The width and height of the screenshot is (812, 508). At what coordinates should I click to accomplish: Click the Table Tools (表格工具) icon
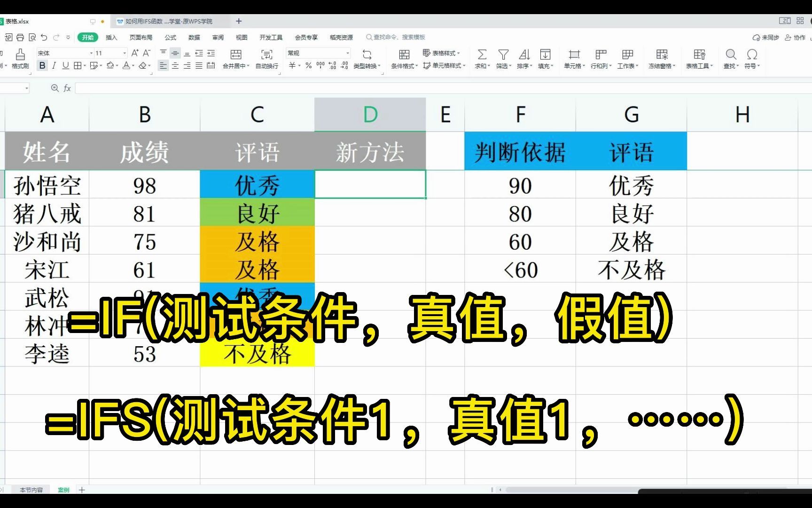point(699,54)
